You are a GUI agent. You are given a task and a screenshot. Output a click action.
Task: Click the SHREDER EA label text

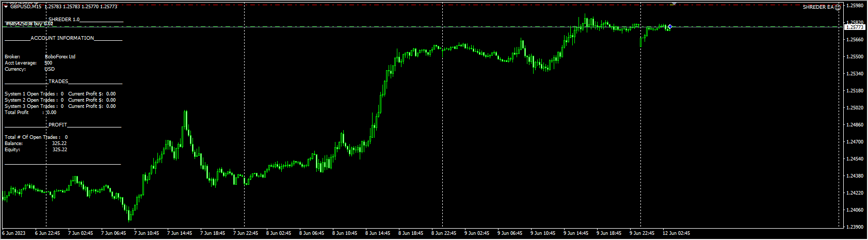(818, 7)
